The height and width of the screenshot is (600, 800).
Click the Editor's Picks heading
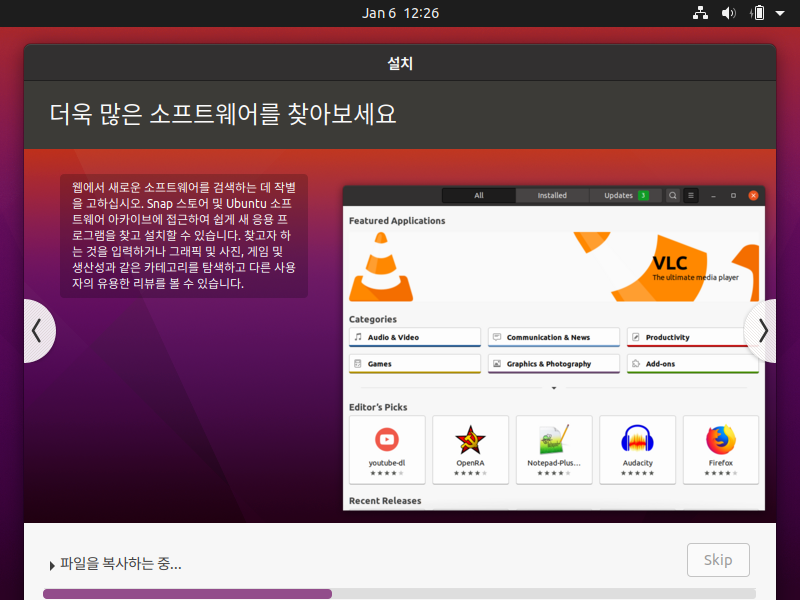point(378,407)
